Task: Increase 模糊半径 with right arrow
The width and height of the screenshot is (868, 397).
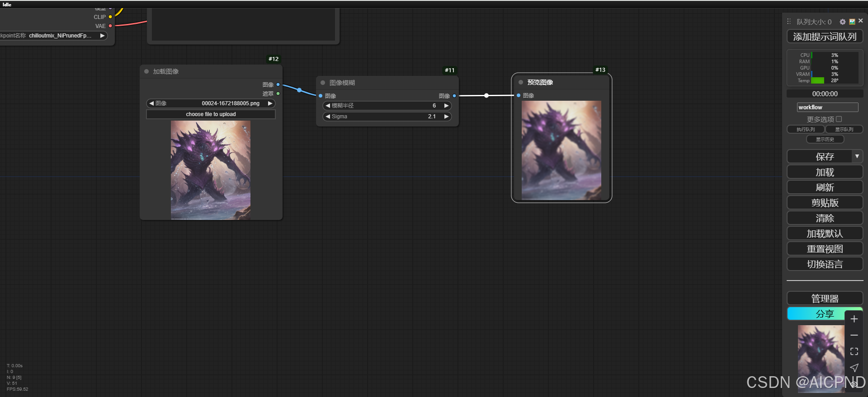Action: coord(446,106)
